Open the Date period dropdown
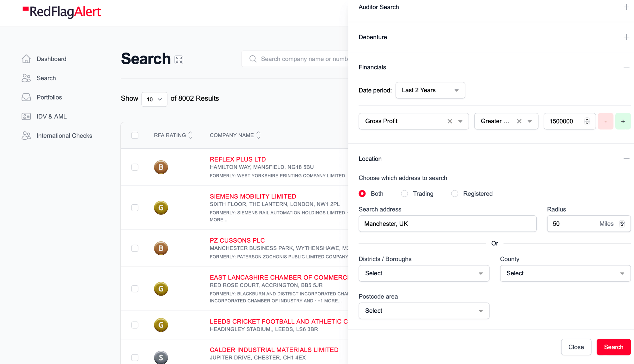Image resolution: width=634 pixels, height=364 pixels. pyautogui.click(x=430, y=90)
